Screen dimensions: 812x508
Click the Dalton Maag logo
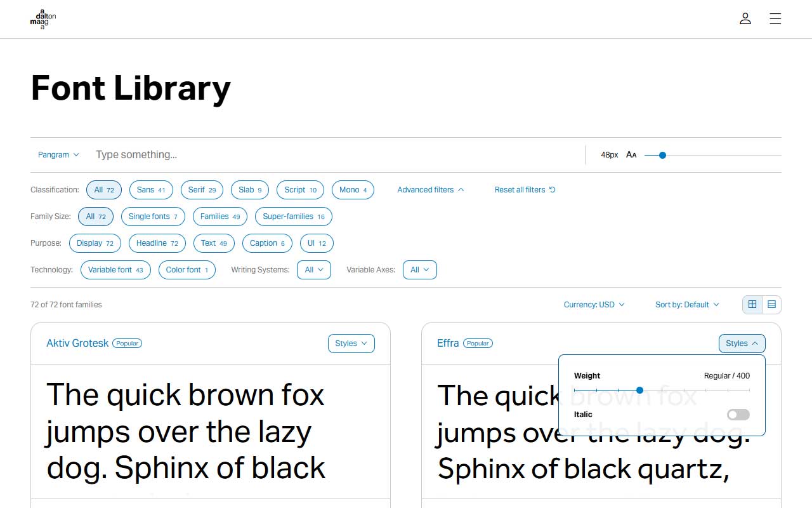[43, 19]
